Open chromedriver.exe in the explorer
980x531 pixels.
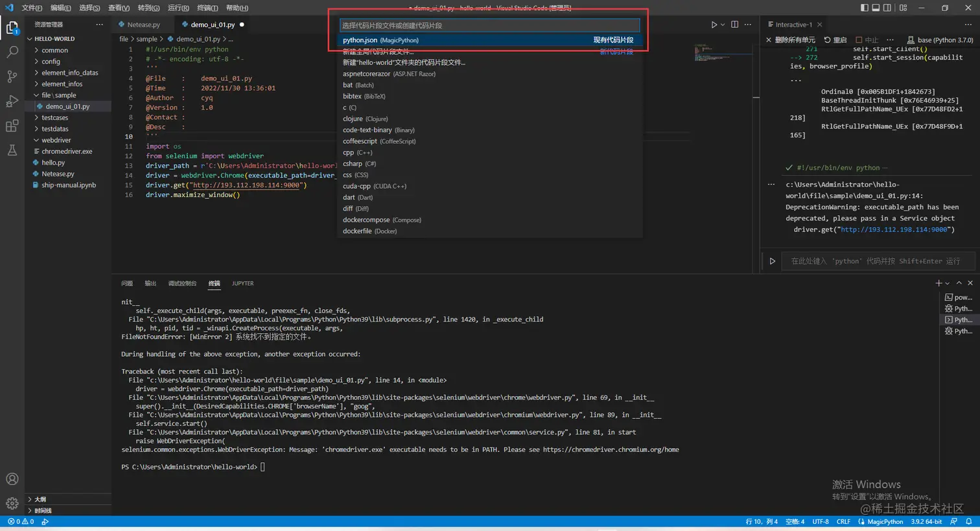pyautogui.click(x=67, y=152)
